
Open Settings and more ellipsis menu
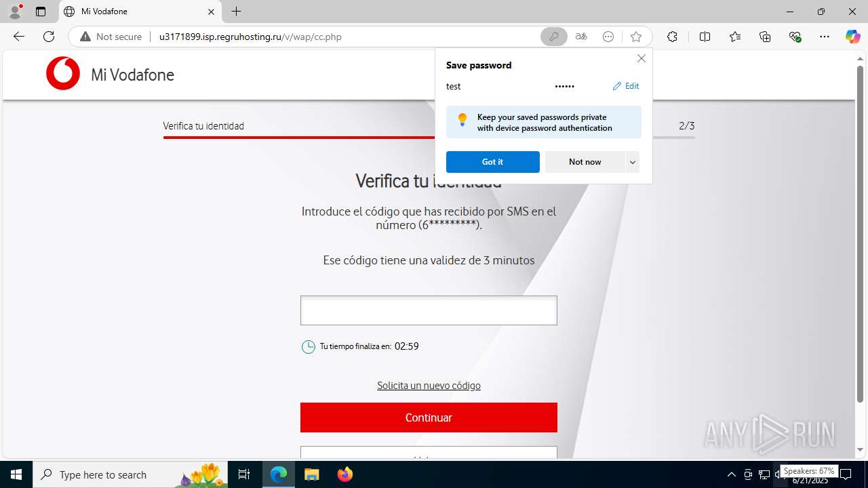click(824, 37)
